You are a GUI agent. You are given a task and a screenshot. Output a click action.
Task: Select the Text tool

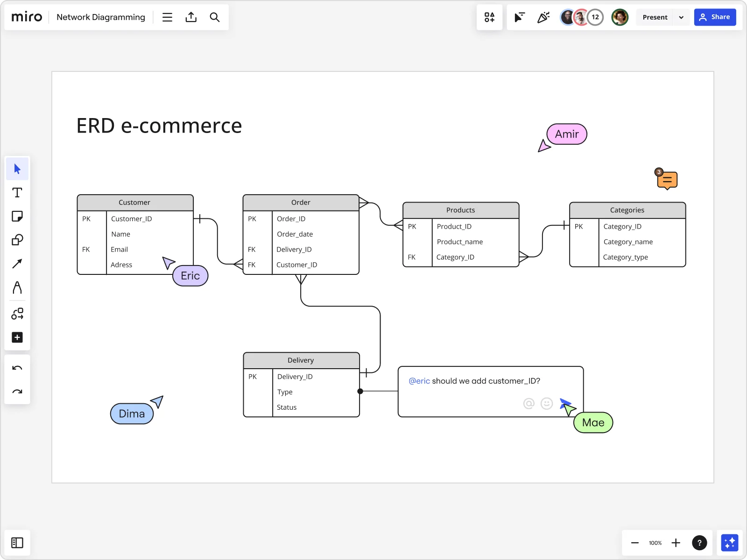pos(17,192)
